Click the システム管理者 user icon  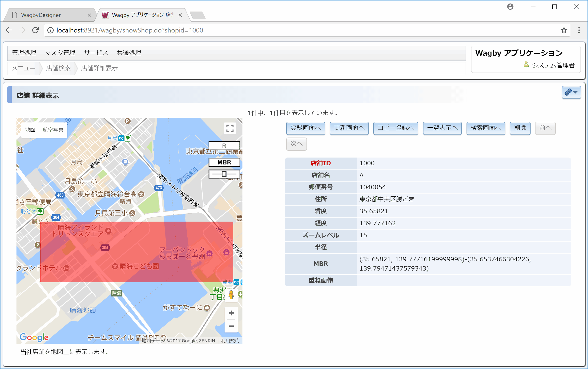point(526,65)
